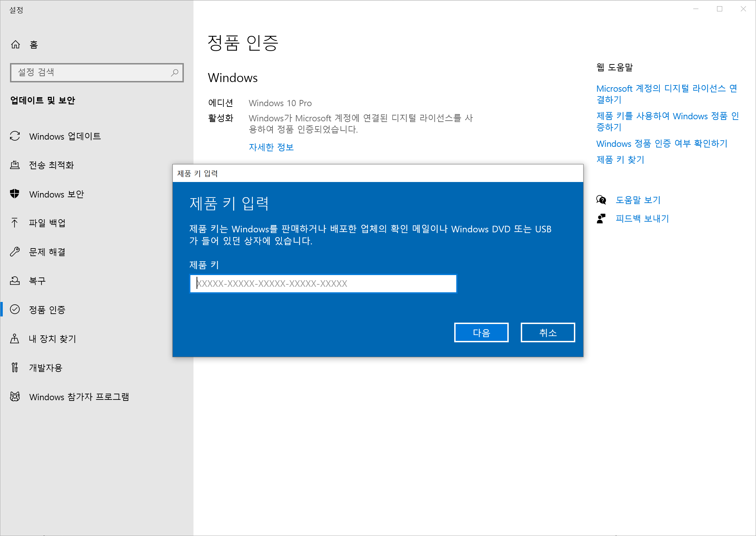756x536 pixels.
Task: Open Microsoft 계정의 디지털 라이선스 연결하기 link
Action: tap(667, 94)
